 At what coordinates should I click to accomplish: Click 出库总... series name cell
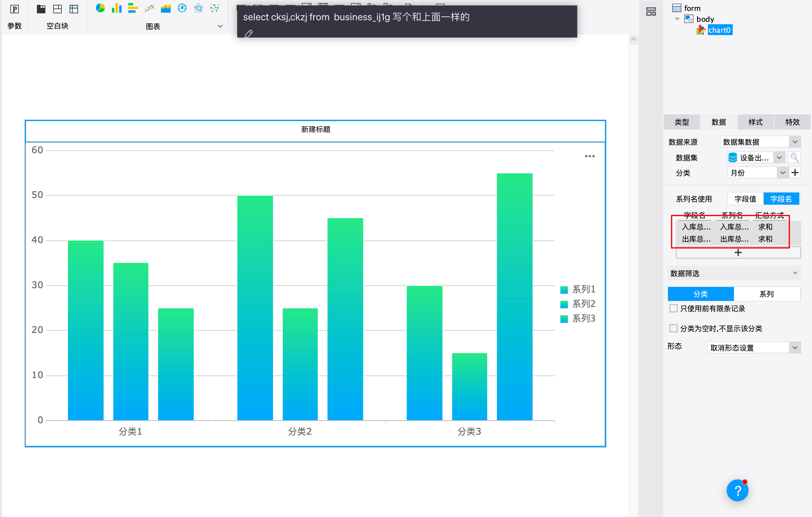[x=734, y=239]
